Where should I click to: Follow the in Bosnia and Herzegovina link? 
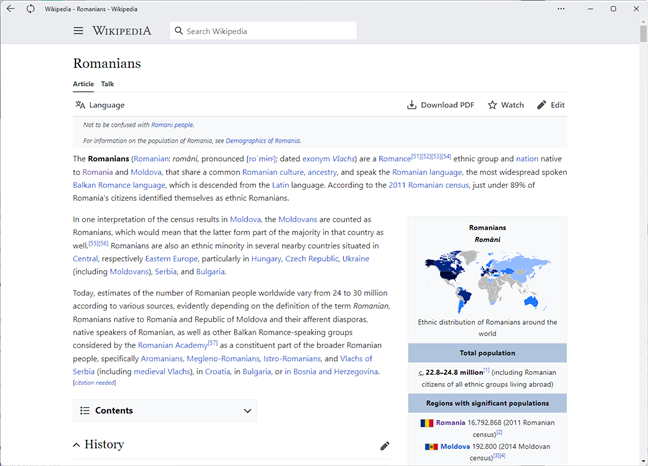tap(331, 371)
